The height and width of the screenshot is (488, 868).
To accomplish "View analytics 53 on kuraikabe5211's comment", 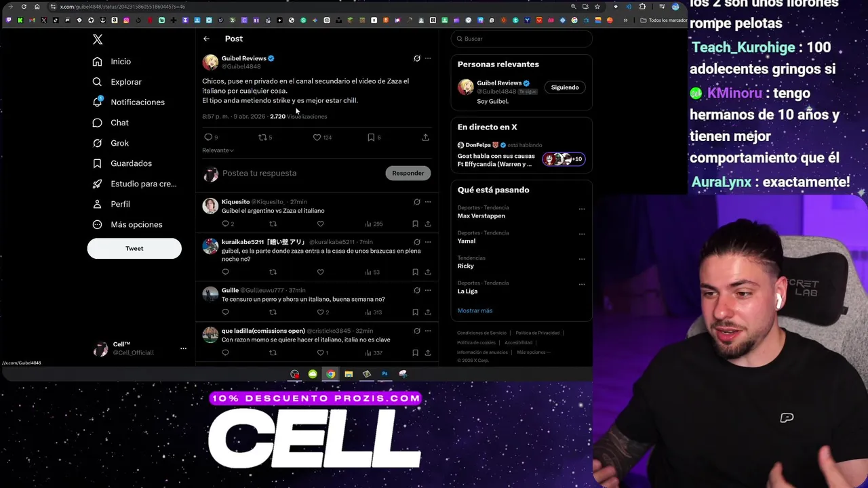I will [x=372, y=272].
